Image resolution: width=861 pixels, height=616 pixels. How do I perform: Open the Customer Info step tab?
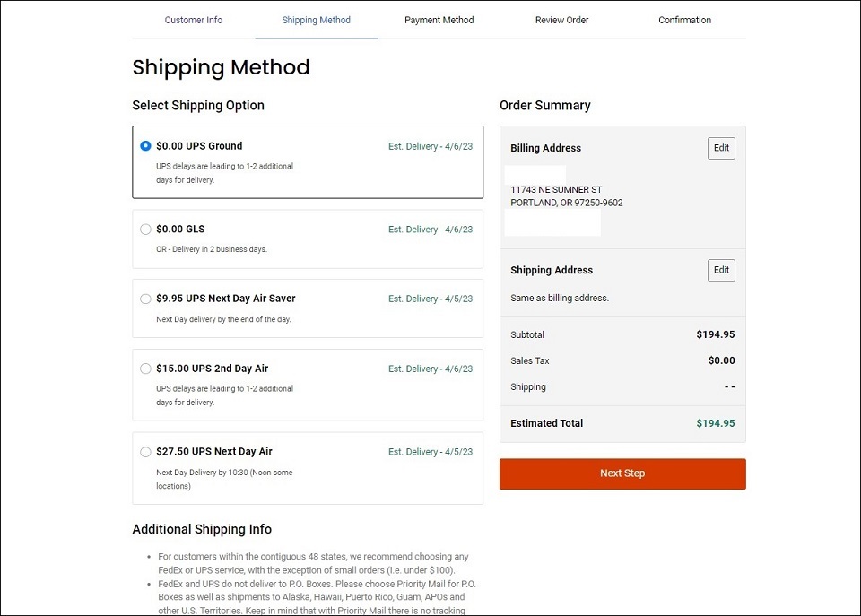click(194, 20)
